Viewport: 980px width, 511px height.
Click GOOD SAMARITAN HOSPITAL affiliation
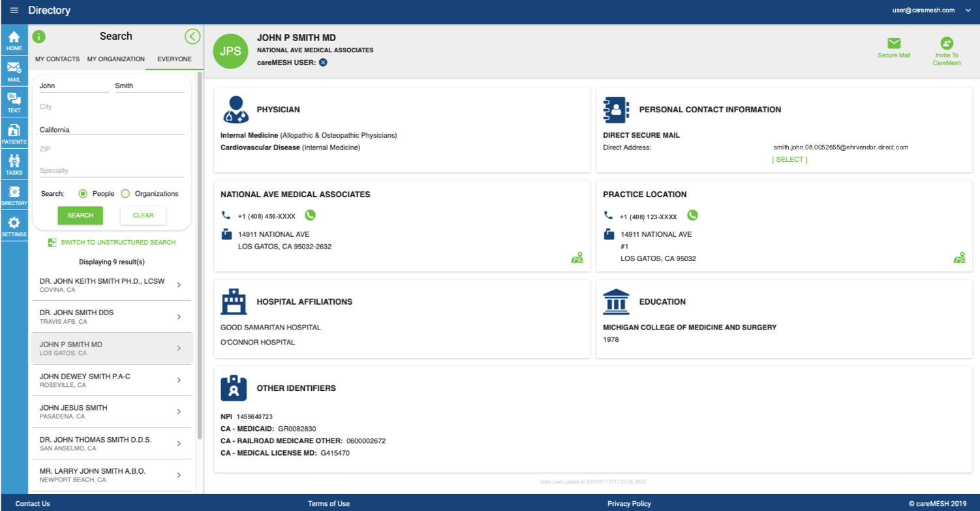[x=271, y=328]
